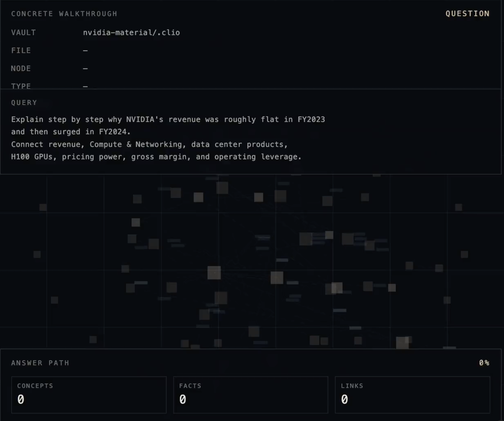Click the query line starting 'H100 GPUs, pricing power'
This screenshot has height=421, width=504.
pyautogui.click(x=156, y=157)
